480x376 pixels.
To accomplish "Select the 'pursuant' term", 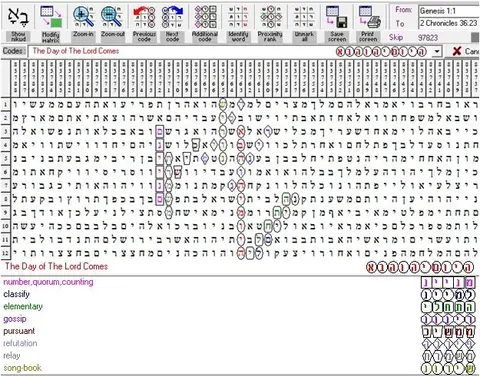I will click(19, 331).
